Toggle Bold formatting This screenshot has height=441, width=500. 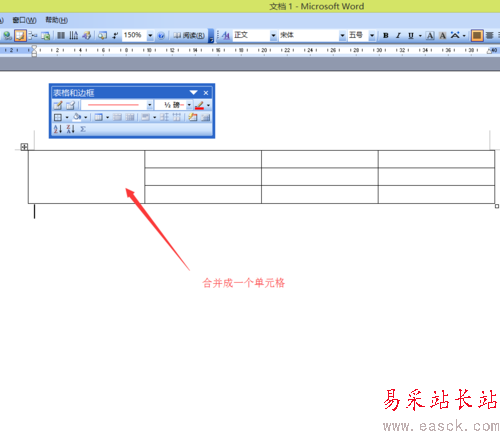386,35
